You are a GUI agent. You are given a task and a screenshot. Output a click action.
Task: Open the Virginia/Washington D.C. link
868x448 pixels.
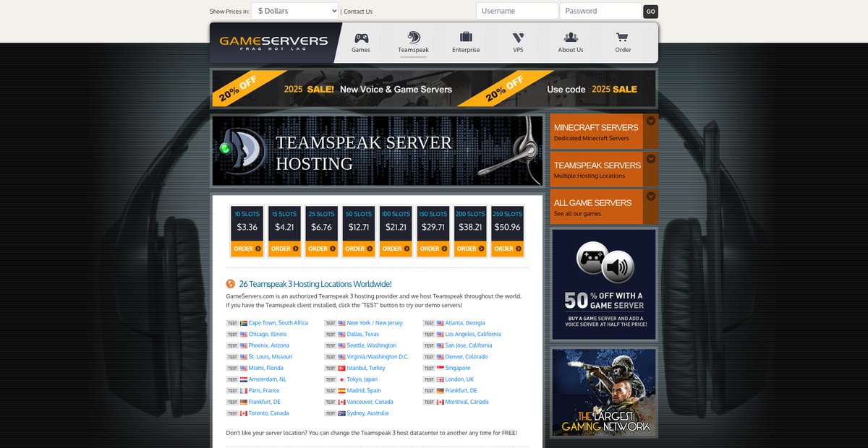pyautogui.click(x=378, y=357)
